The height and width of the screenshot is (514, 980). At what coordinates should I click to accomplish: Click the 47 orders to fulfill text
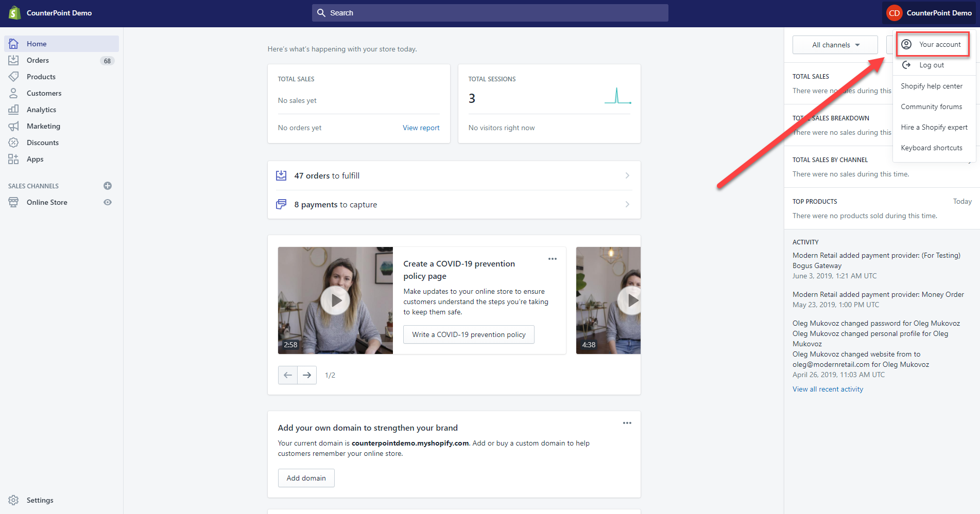click(327, 175)
